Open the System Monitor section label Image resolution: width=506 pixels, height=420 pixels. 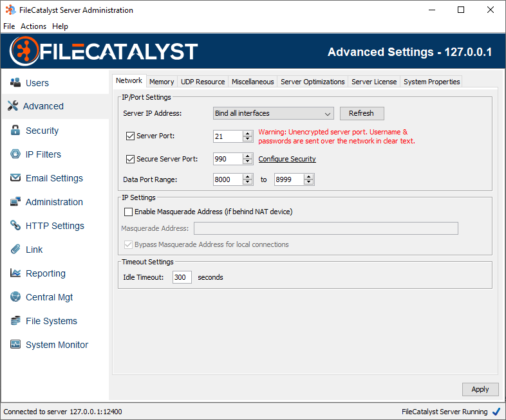57,345
